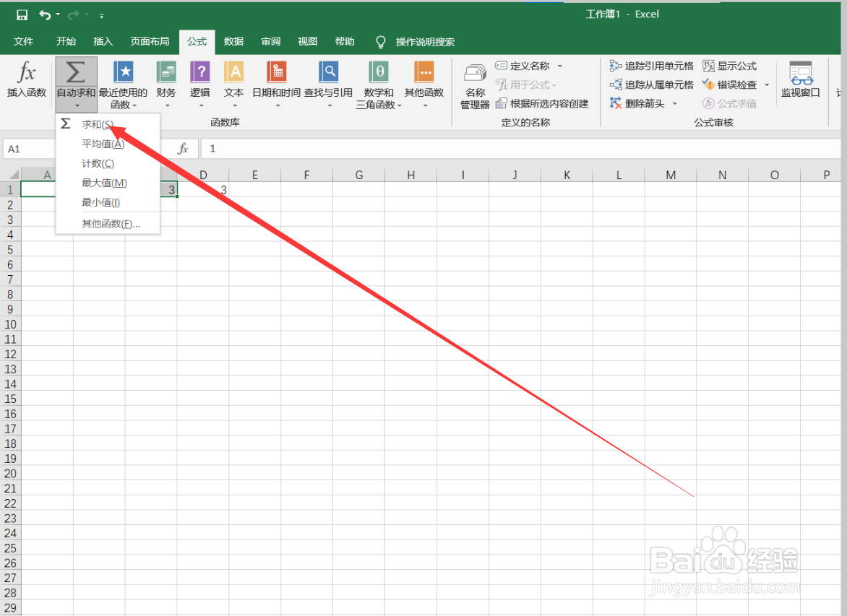
Task: Switch to the Data (数据) tab
Action: pos(233,42)
